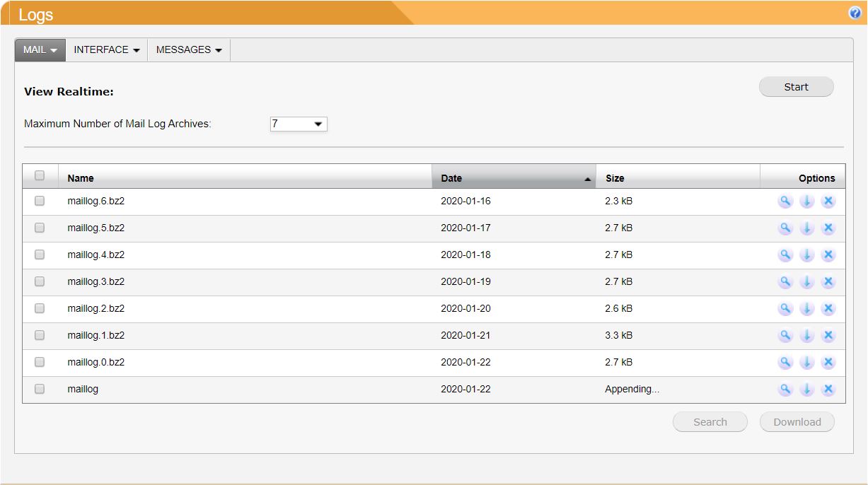View maillog.5.bz2 with its magnifier icon
Image resolution: width=868 pixels, height=485 pixels.
click(785, 228)
